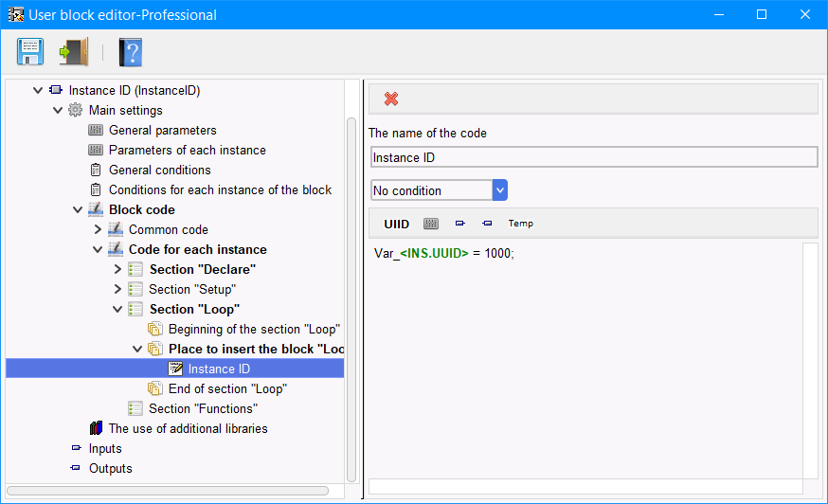The height and width of the screenshot is (504, 828).
Task: Insert the UIID tag in the code
Action: click(397, 224)
